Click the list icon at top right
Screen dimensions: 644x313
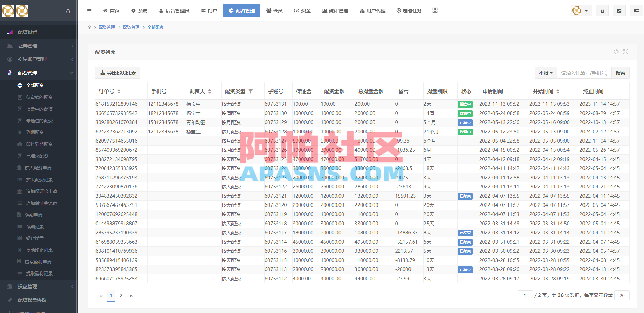636,11
